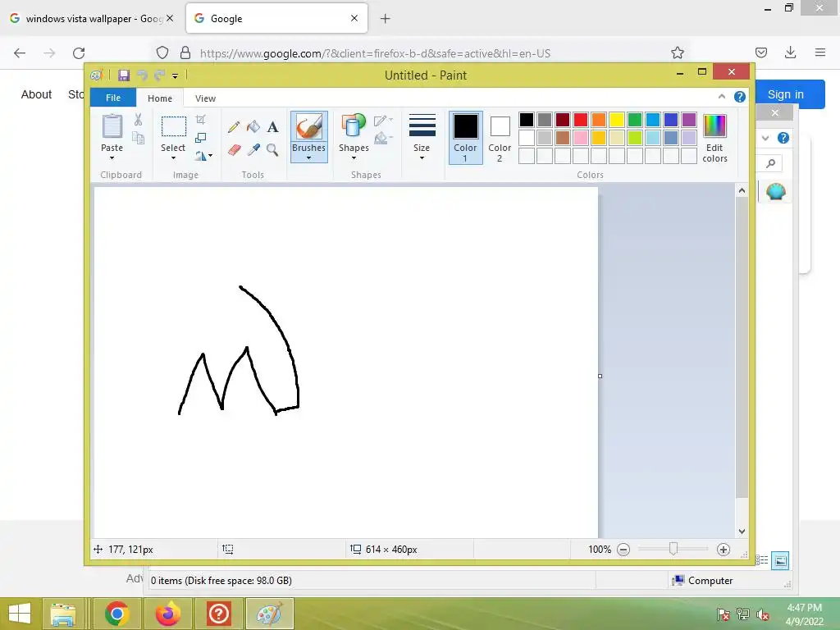
Task: Activate Color 1 foreground selector
Action: [466, 138]
